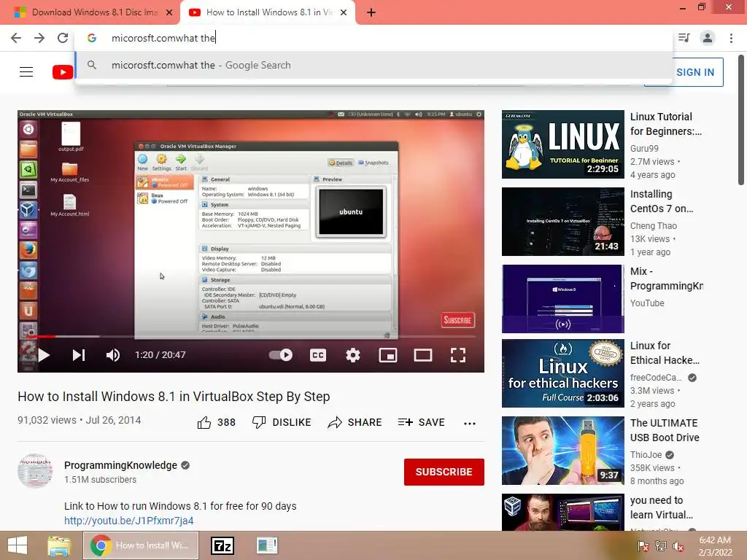Screen dimensions: 747x560
Task: Open Chrome three-dot menu
Action: (x=731, y=38)
